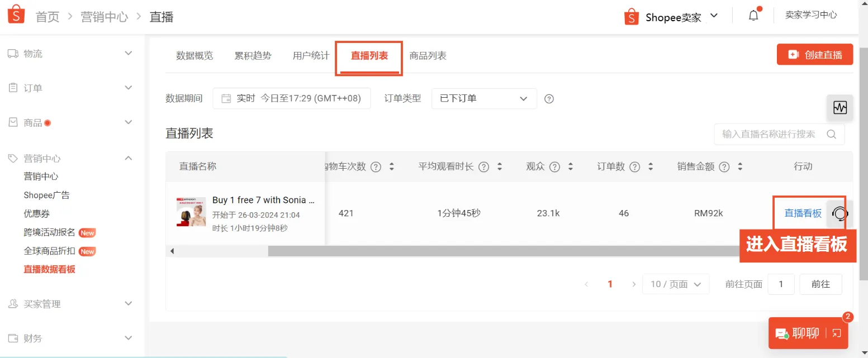The height and width of the screenshot is (358, 868).
Task: Open 直播看板 for the Sonia livestream
Action: [x=802, y=213]
